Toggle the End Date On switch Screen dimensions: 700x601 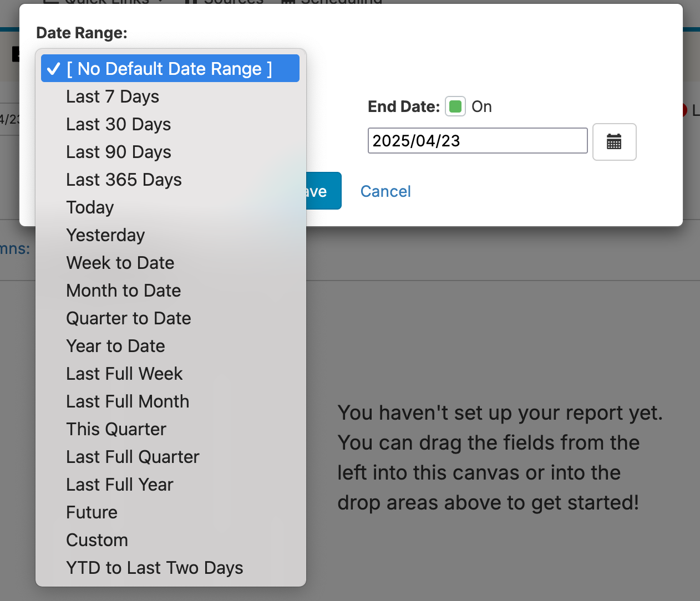click(455, 106)
